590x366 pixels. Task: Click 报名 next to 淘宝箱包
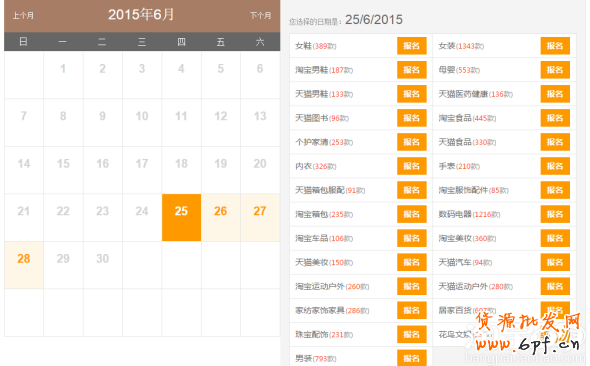412,214
